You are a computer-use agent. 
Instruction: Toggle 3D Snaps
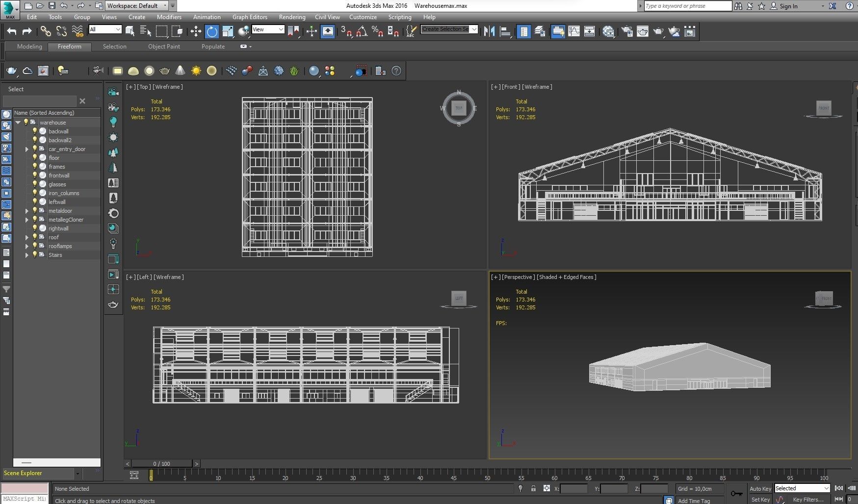346,31
